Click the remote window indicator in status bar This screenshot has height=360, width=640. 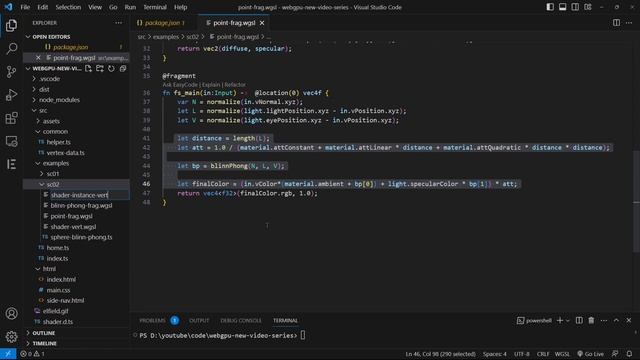[x=8, y=354]
